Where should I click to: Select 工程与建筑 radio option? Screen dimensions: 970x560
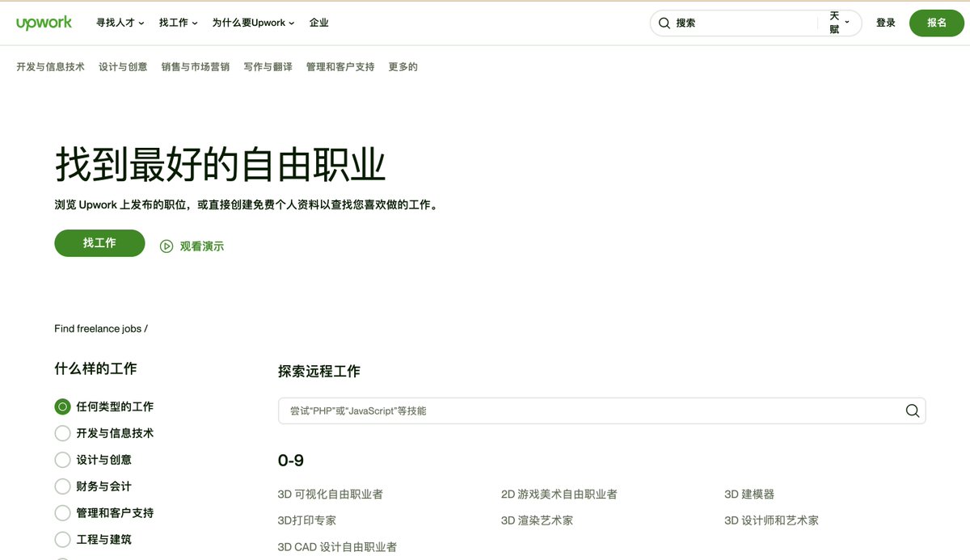point(62,539)
